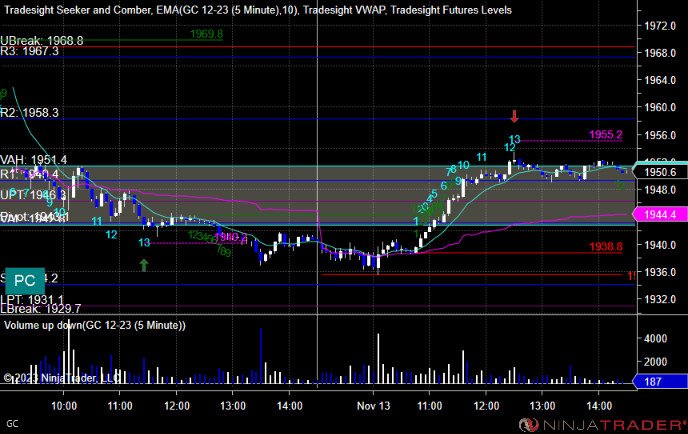Click the 1960.0 price axis label
This screenshot has width=688, height=434.
(660, 108)
